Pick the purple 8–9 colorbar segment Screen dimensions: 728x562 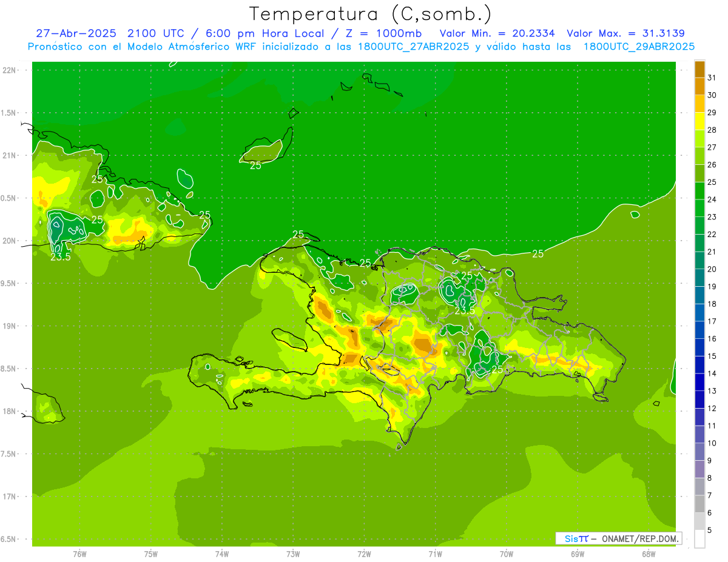[699, 469]
